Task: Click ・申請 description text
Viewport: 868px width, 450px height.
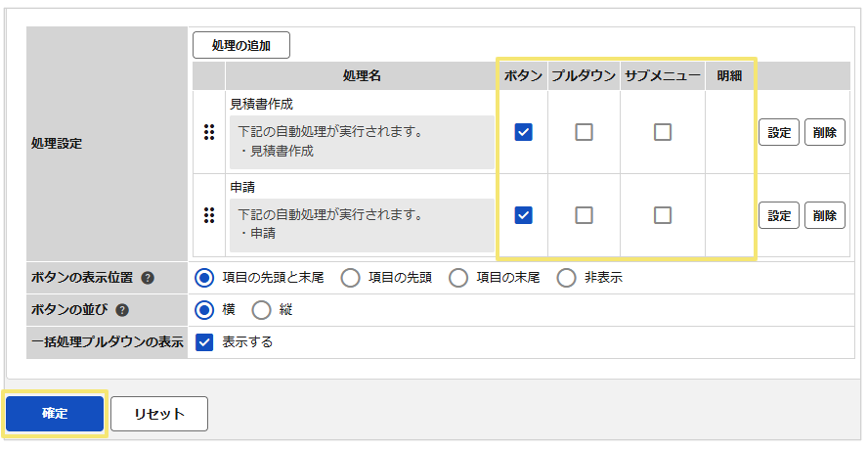Action: (257, 233)
